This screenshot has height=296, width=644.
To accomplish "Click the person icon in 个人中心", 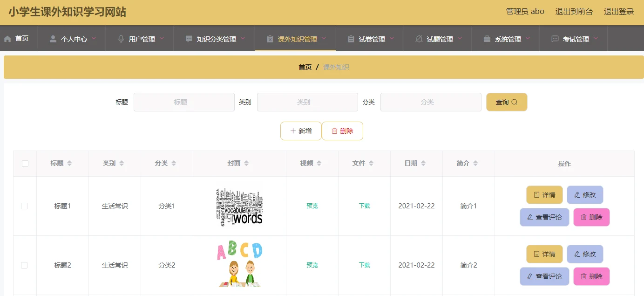I will point(53,39).
